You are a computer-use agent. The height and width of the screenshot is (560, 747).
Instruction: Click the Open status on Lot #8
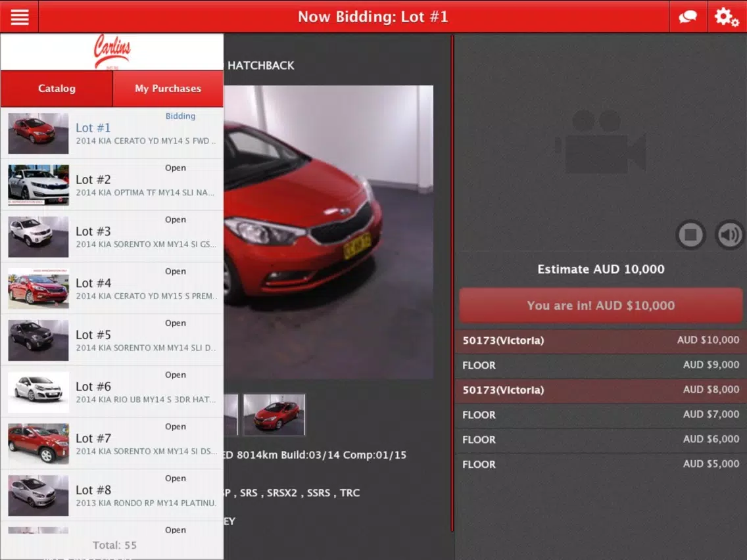[176, 478]
